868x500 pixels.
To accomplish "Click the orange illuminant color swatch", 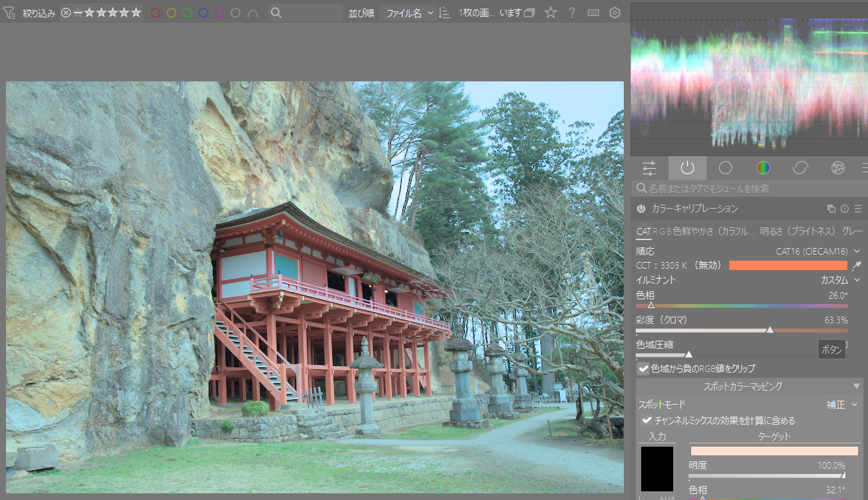I will point(788,265).
